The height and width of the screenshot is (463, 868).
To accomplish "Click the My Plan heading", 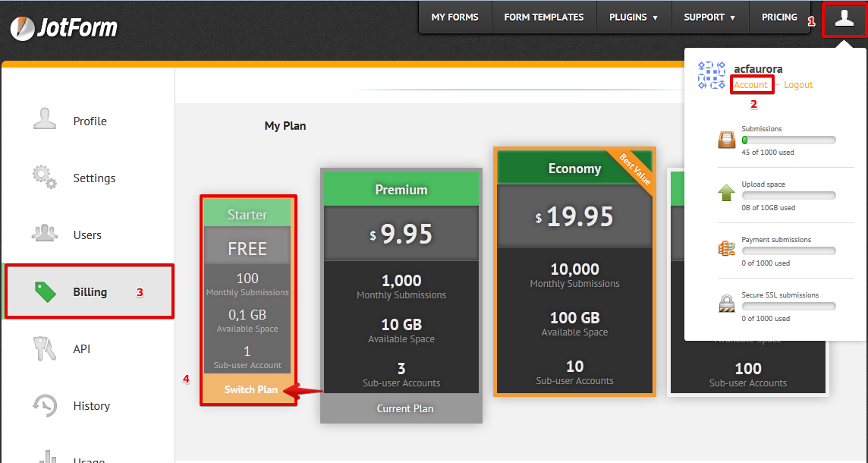I will pos(285,126).
